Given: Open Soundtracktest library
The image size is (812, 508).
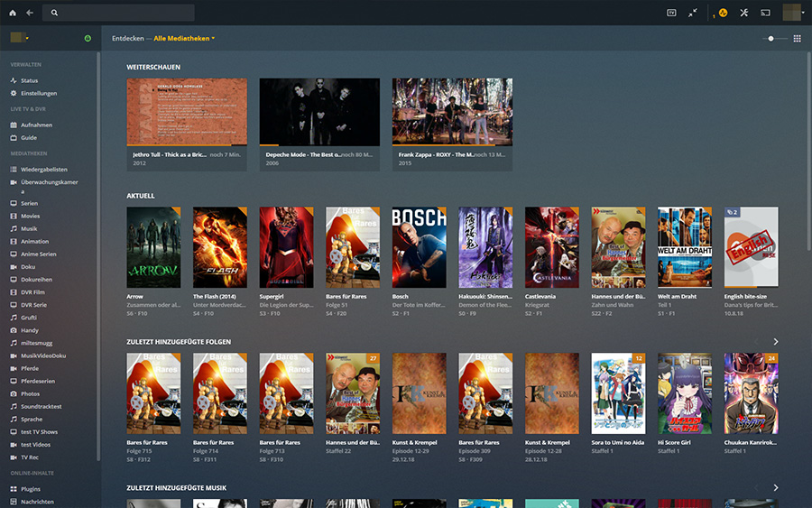Looking at the screenshot, I should (x=41, y=407).
